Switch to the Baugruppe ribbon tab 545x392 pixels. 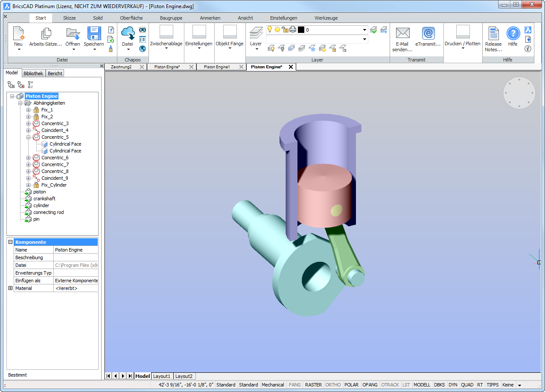coord(171,18)
